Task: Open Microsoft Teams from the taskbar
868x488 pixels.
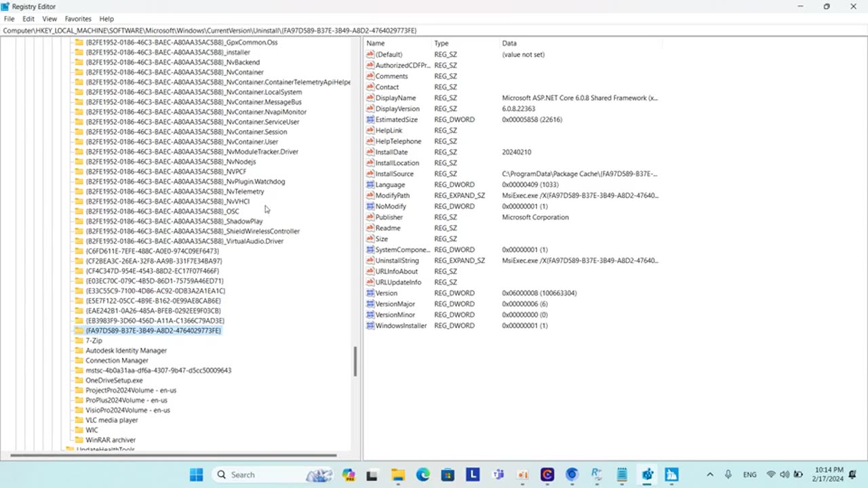Action: click(x=498, y=474)
